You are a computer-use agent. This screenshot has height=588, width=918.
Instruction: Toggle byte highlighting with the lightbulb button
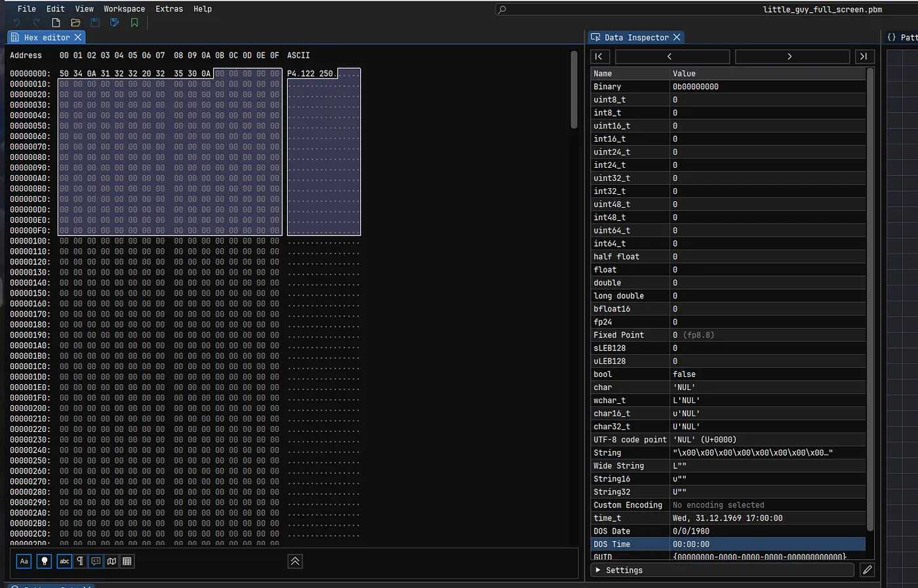coord(44,561)
